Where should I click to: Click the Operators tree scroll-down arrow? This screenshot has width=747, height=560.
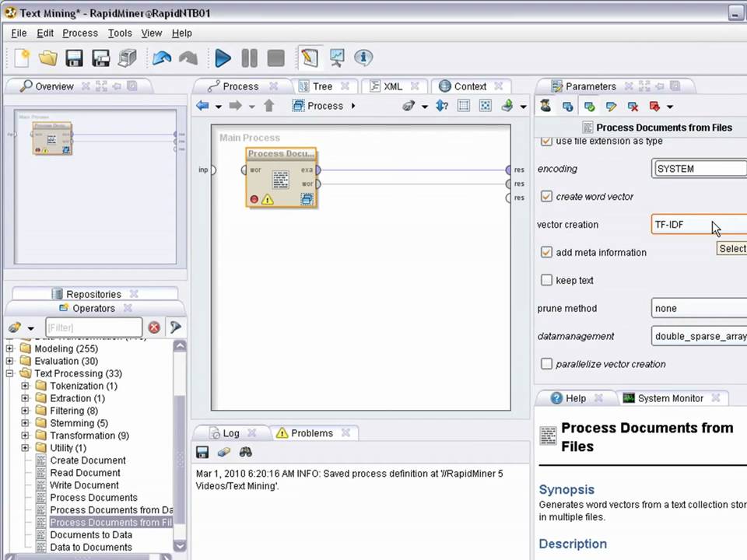tap(180, 545)
